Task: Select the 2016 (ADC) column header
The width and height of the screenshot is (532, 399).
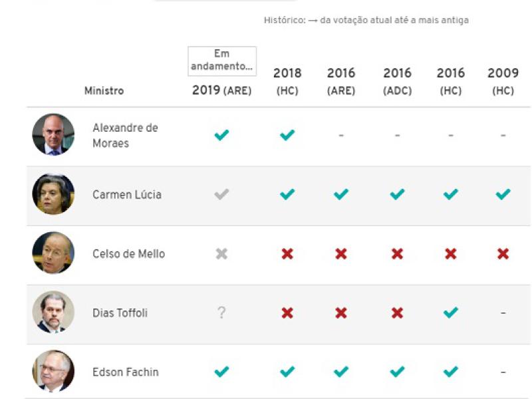Action: 397,81
